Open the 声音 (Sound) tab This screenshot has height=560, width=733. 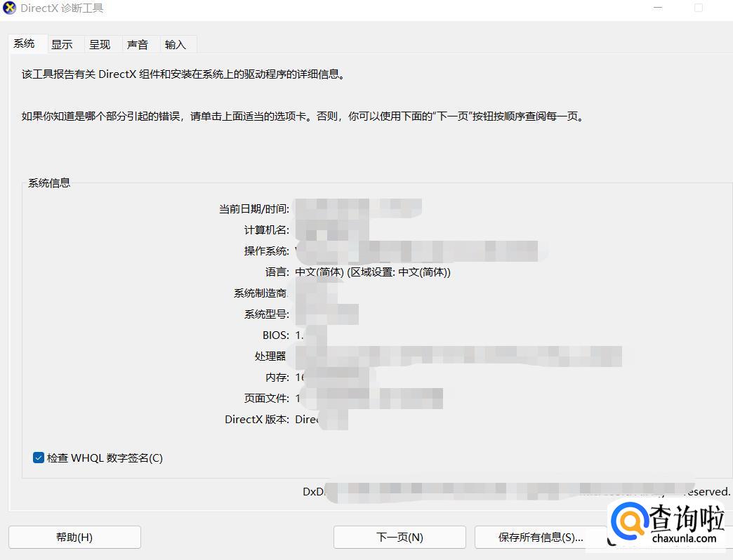[x=138, y=44]
